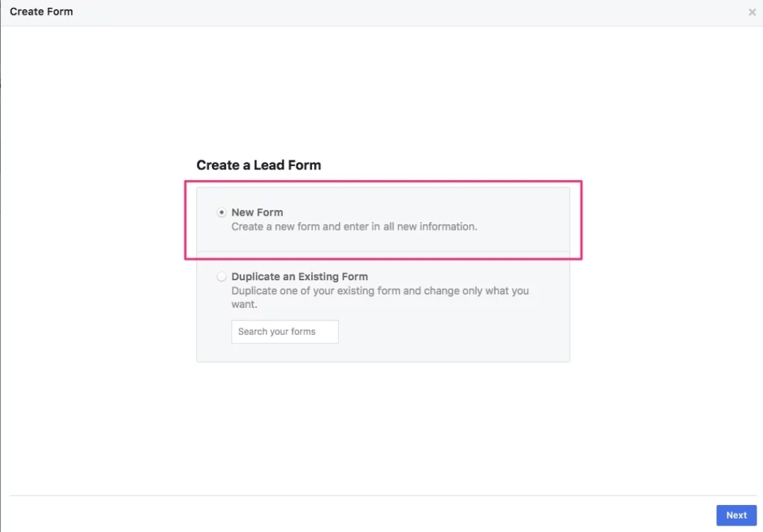Close the Create Form dialog
This screenshot has height=532, width=763.
click(752, 12)
